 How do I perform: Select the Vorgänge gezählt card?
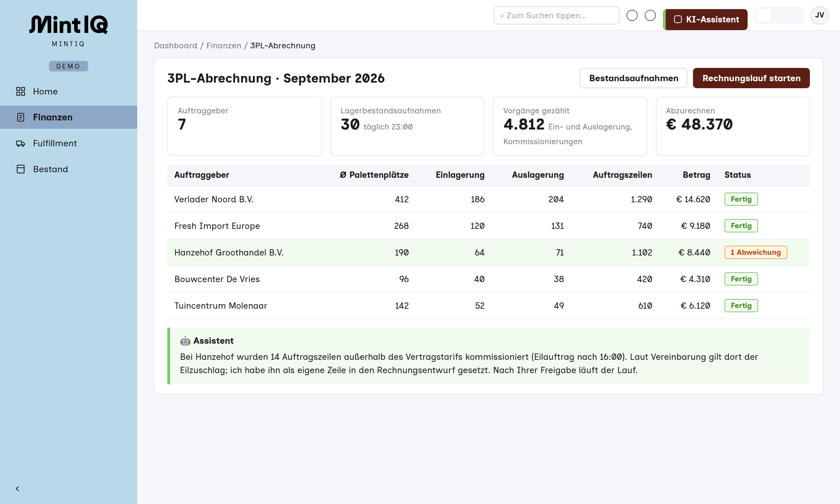point(570,126)
